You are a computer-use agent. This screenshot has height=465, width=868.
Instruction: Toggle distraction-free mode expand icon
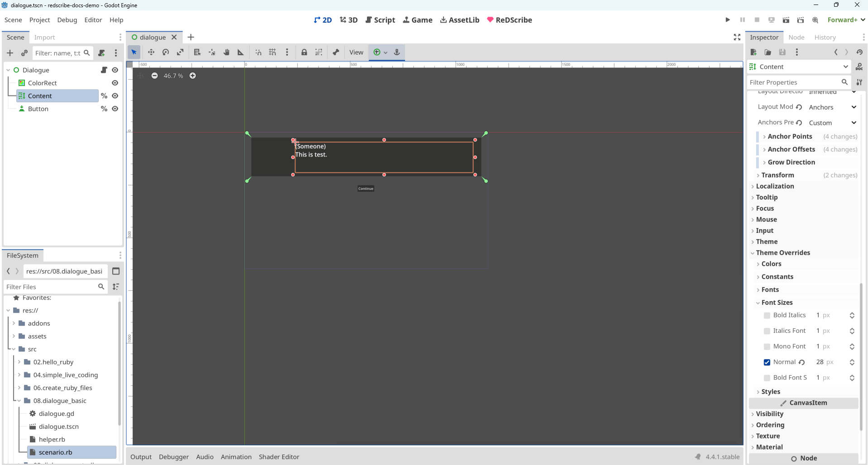[737, 37]
